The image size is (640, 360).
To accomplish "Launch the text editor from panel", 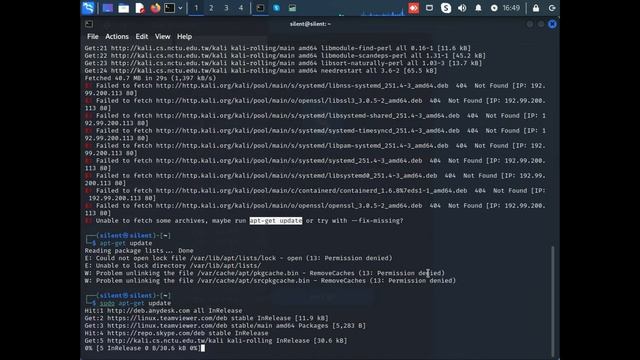I will coord(140,8).
